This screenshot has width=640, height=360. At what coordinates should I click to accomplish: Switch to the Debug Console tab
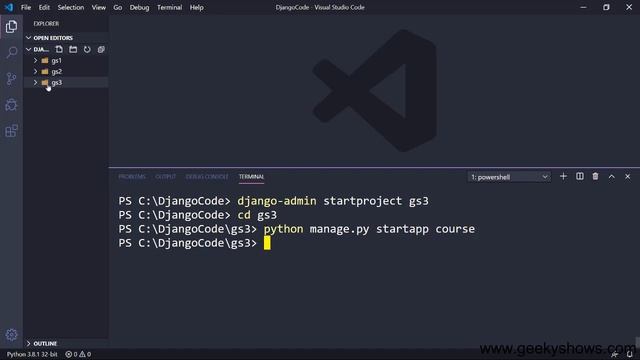point(207,177)
